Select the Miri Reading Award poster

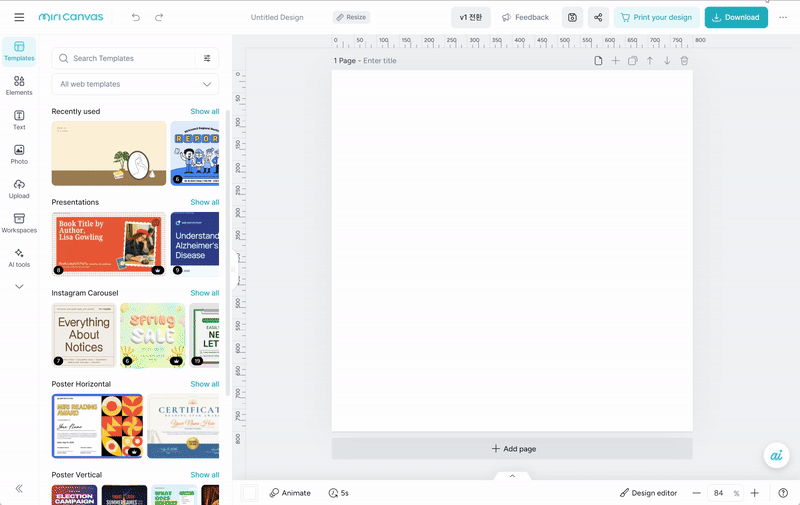(x=97, y=426)
